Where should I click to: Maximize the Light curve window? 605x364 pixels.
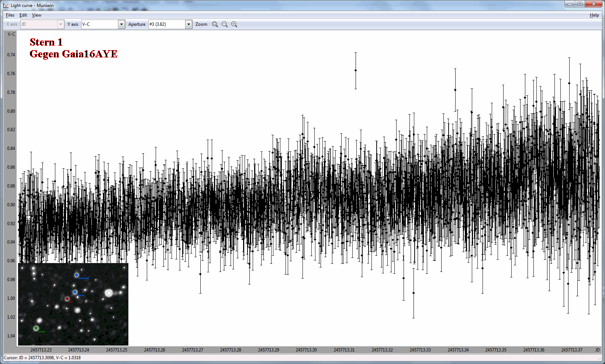point(580,4)
